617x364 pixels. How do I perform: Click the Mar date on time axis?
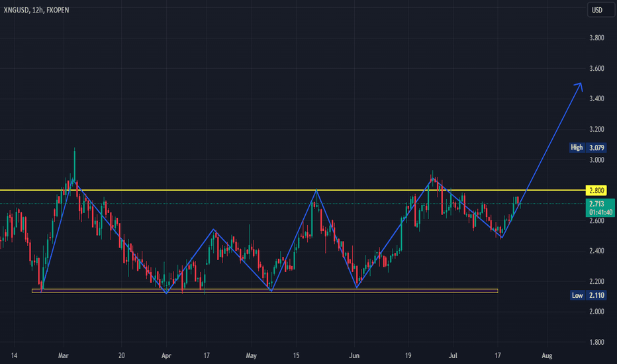click(x=64, y=355)
